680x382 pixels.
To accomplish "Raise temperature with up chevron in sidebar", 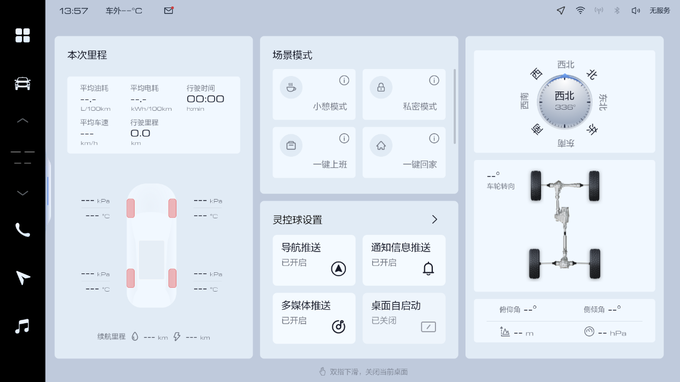I will click(x=23, y=121).
